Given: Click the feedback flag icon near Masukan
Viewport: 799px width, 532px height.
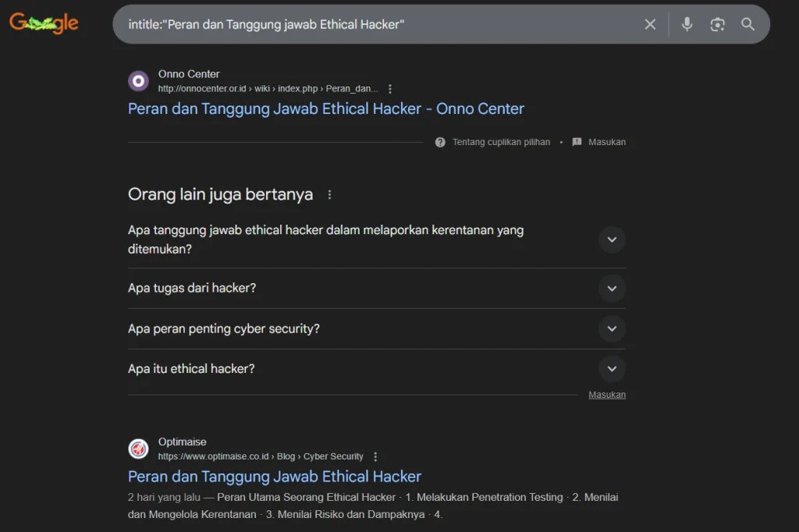Looking at the screenshot, I should (x=577, y=142).
